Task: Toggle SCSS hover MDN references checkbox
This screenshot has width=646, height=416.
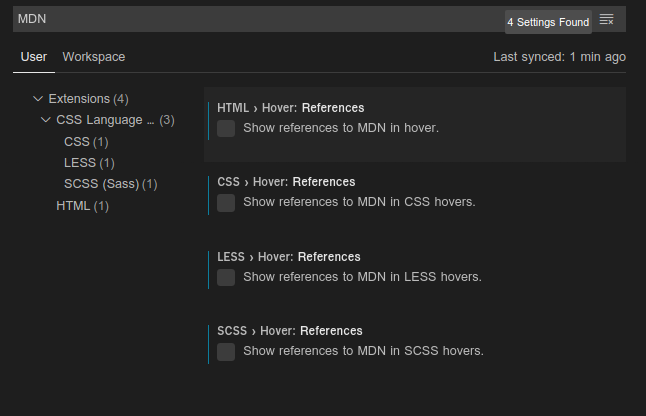Action: tap(226, 351)
